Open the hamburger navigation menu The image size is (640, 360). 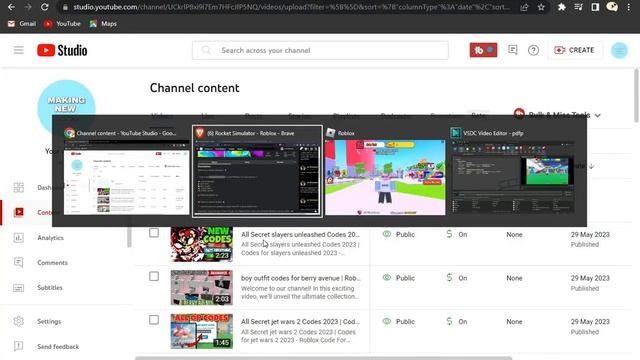[18, 50]
